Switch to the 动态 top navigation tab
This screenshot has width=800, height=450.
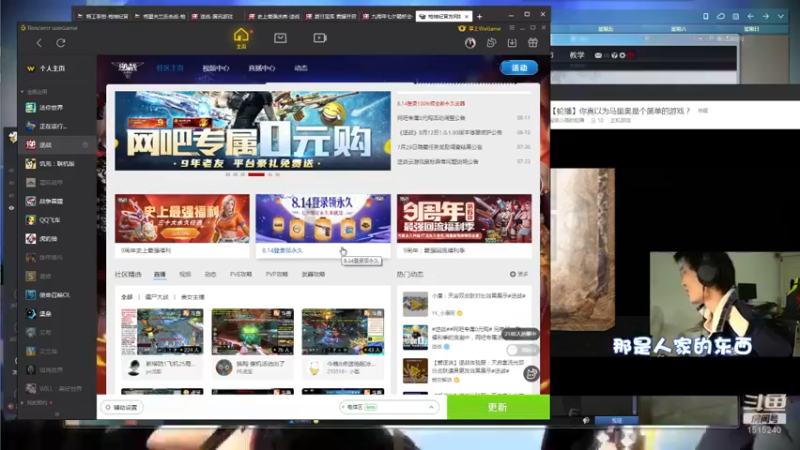(x=301, y=68)
